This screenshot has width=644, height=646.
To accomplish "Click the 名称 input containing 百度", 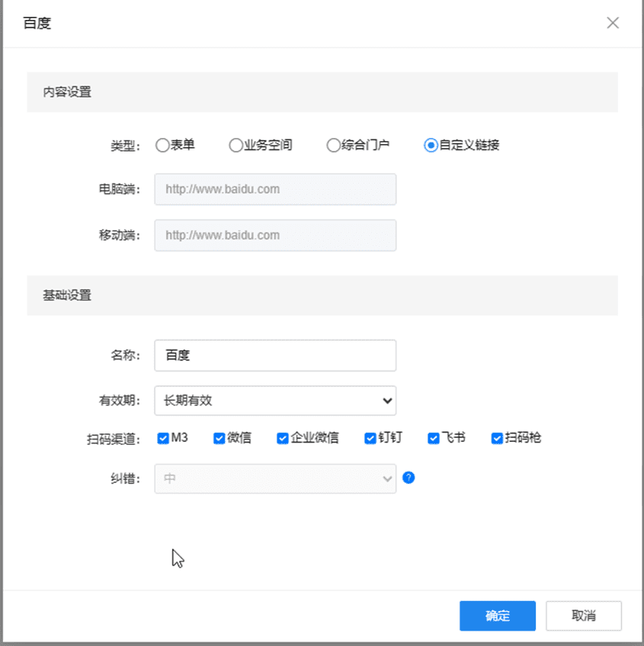I will (x=275, y=356).
